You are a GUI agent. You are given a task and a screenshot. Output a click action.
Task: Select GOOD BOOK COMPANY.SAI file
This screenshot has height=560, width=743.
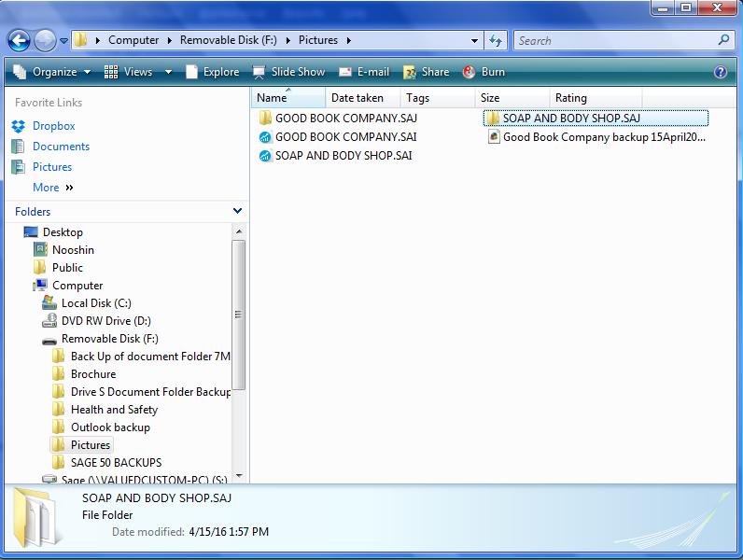[338, 137]
